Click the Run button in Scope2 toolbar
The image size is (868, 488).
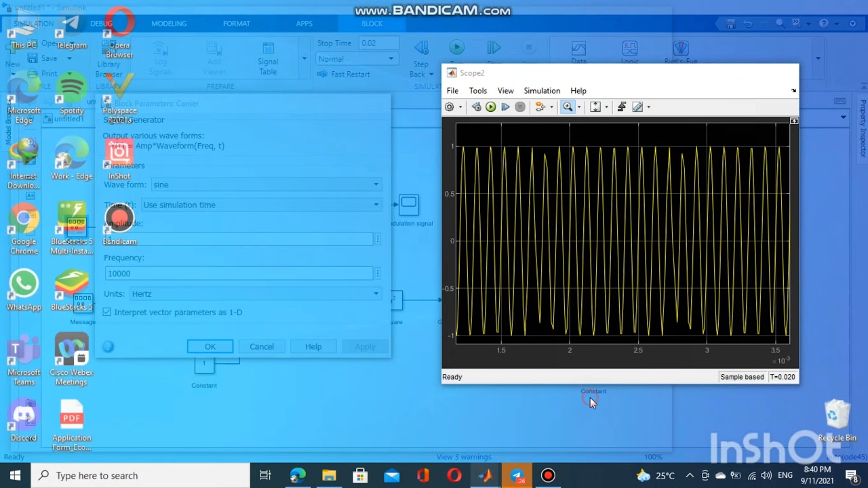[x=490, y=107]
